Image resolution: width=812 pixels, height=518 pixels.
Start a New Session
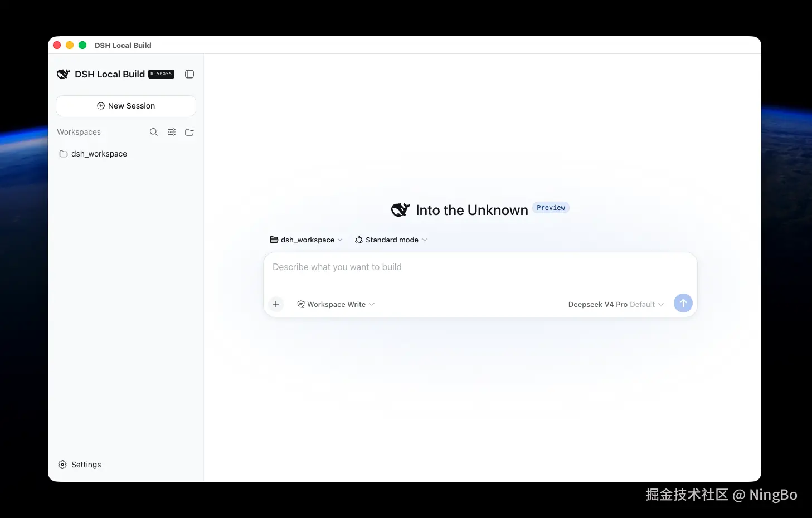pyautogui.click(x=126, y=106)
